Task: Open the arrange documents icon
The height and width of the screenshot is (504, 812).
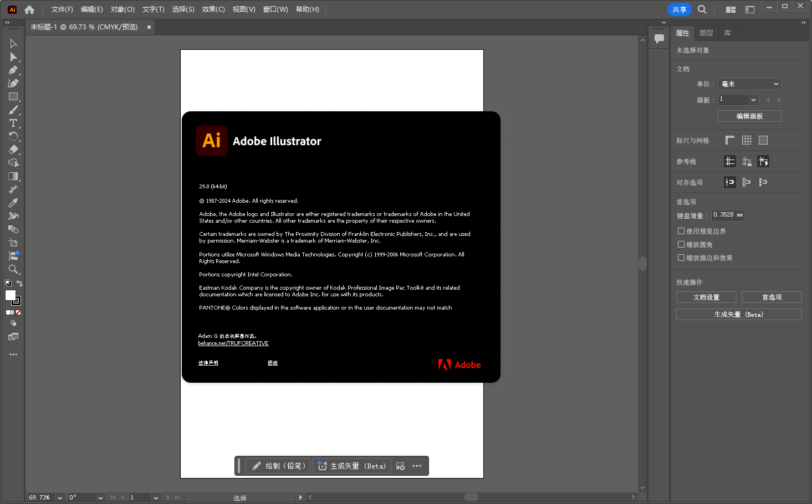Action: [731, 9]
